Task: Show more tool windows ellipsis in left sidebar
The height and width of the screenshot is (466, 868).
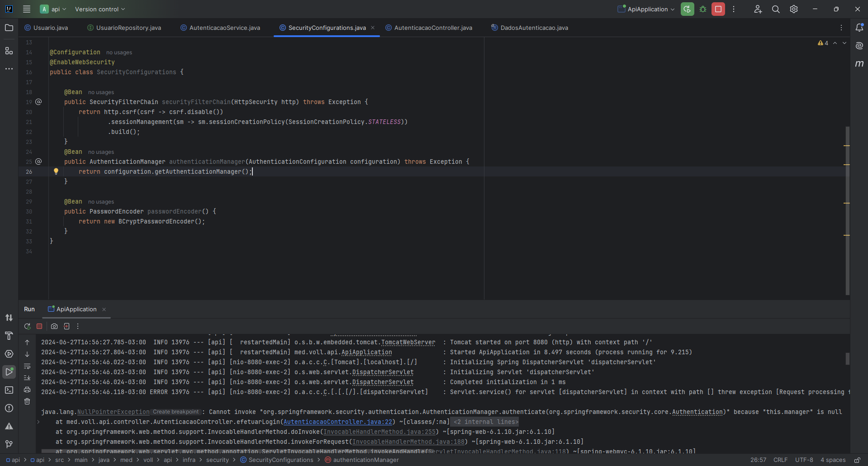Action: 9,69
